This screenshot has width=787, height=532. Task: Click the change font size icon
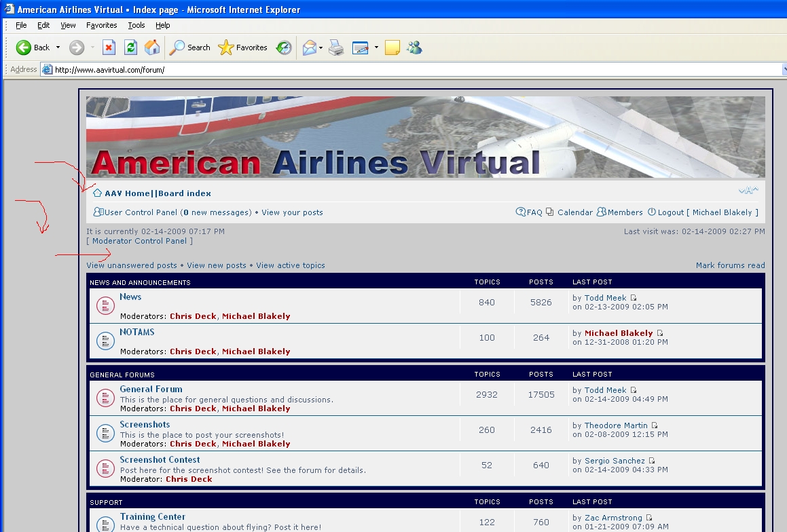coord(748,190)
